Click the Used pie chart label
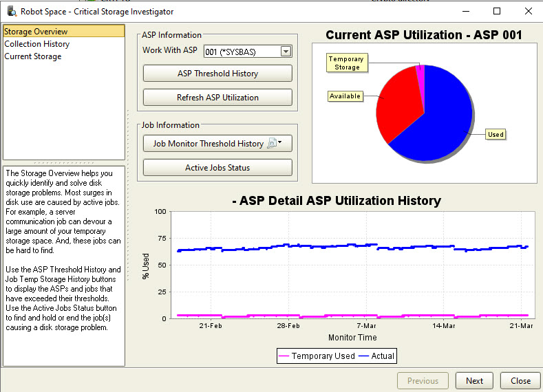 click(496, 134)
